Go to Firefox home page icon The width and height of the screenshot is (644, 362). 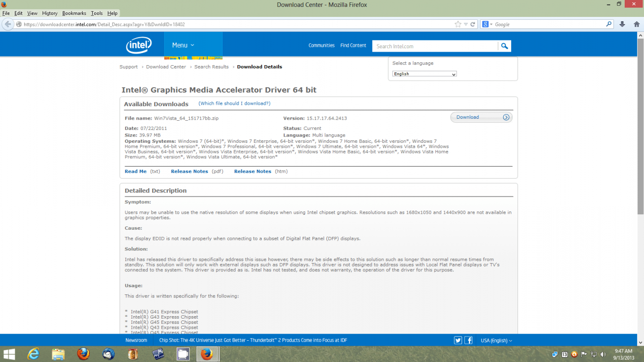coord(636,24)
